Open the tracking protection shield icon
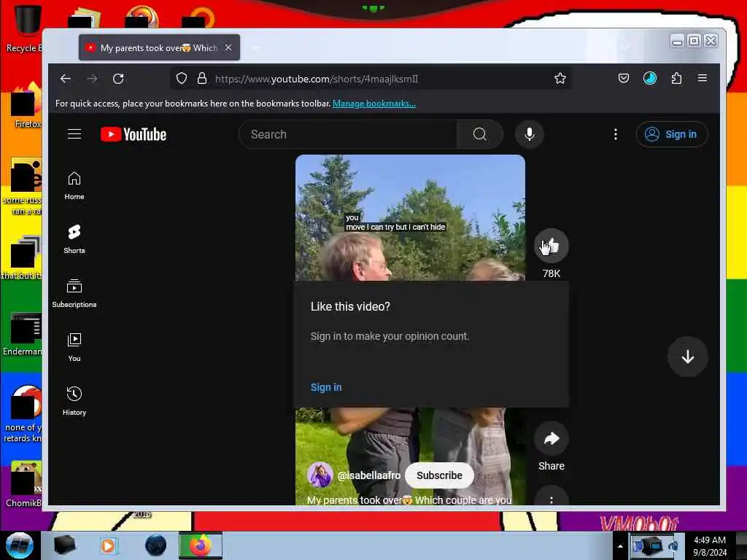This screenshot has height=560, width=747. click(x=182, y=79)
